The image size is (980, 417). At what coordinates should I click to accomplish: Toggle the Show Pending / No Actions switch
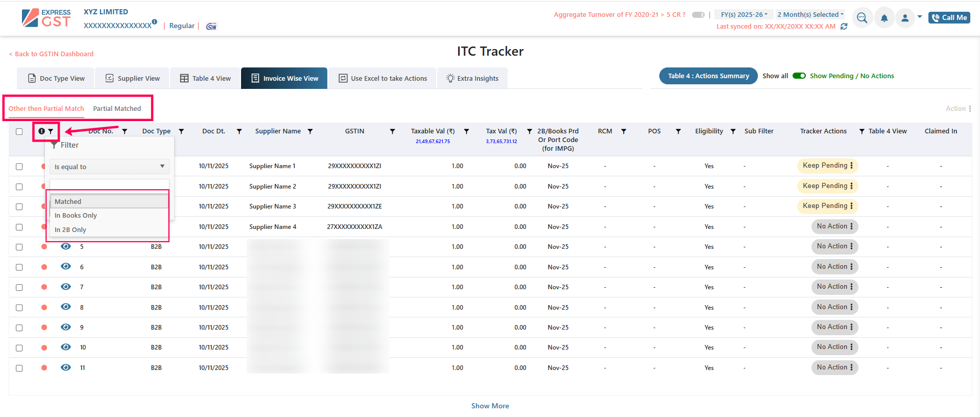click(x=799, y=76)
